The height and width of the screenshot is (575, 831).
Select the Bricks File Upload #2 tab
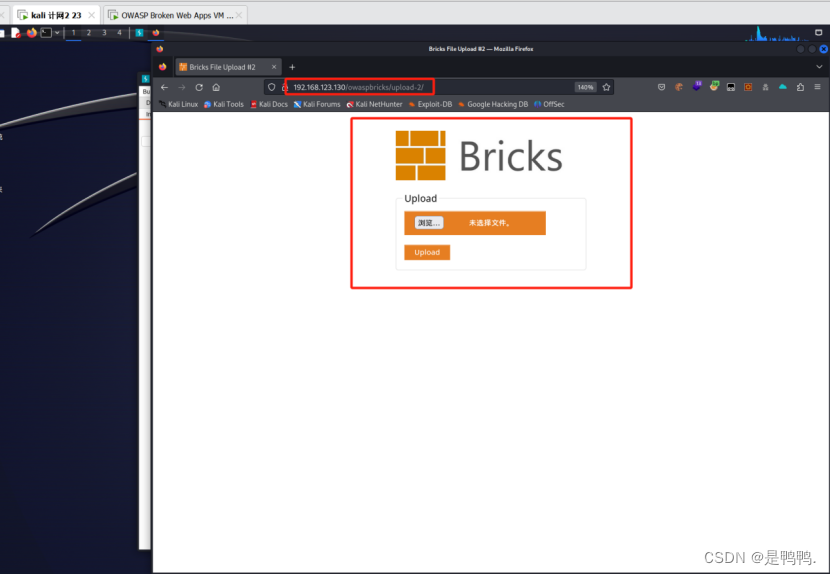[x=228, y=67]
